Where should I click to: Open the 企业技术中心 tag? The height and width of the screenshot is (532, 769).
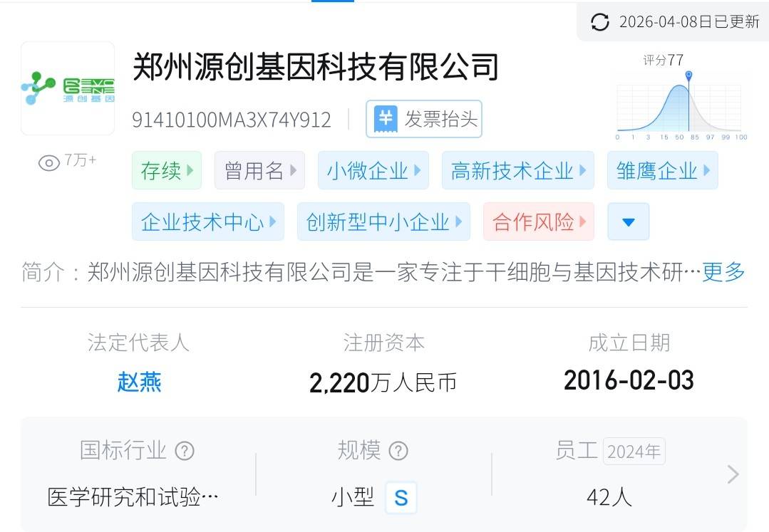[208, 221]
